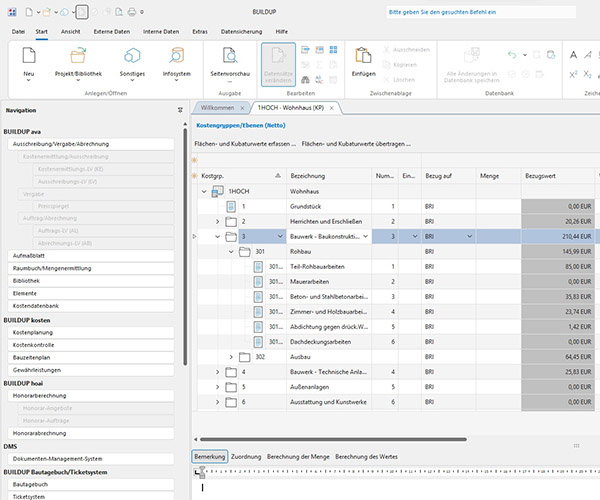Expand cost group 6 Ausstattung und Kunstwerke
The height and width of the screenshot is (500, 600).
pyautogui.click(x=217, y=402)
